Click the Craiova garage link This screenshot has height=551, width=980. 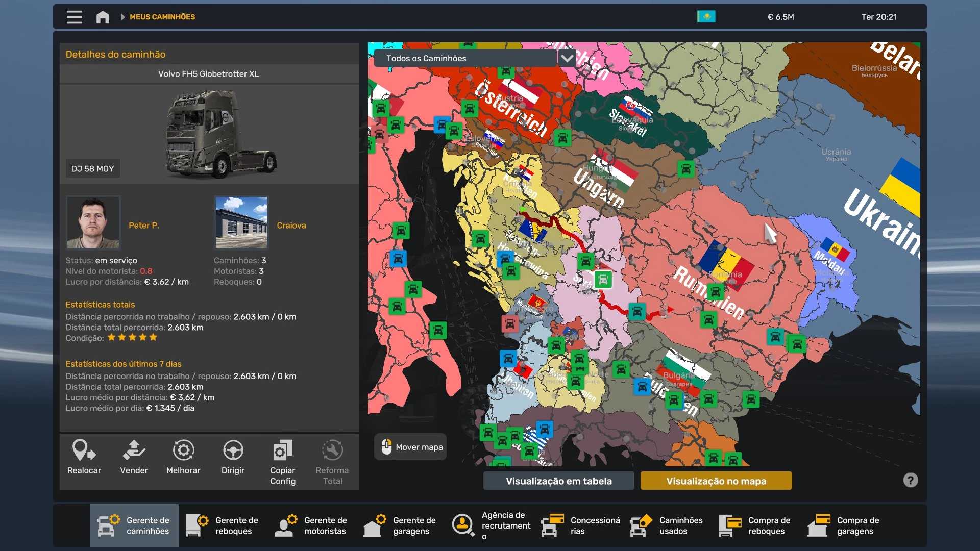291,225
